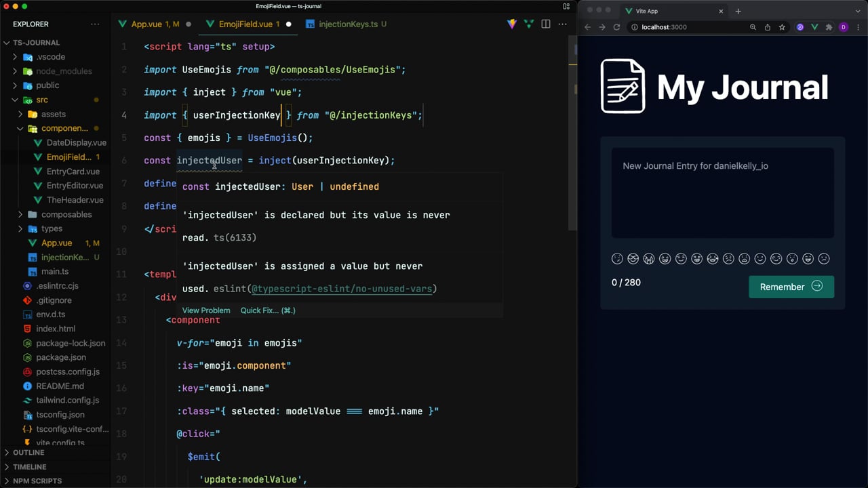Open Chrome tab search dropdown arrow

[857, 11]
